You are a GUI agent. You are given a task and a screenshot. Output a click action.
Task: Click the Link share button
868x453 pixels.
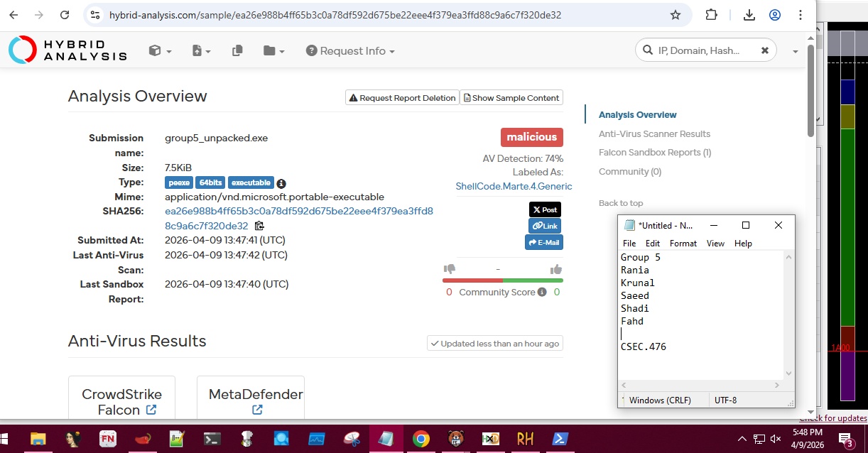point(545,226)
